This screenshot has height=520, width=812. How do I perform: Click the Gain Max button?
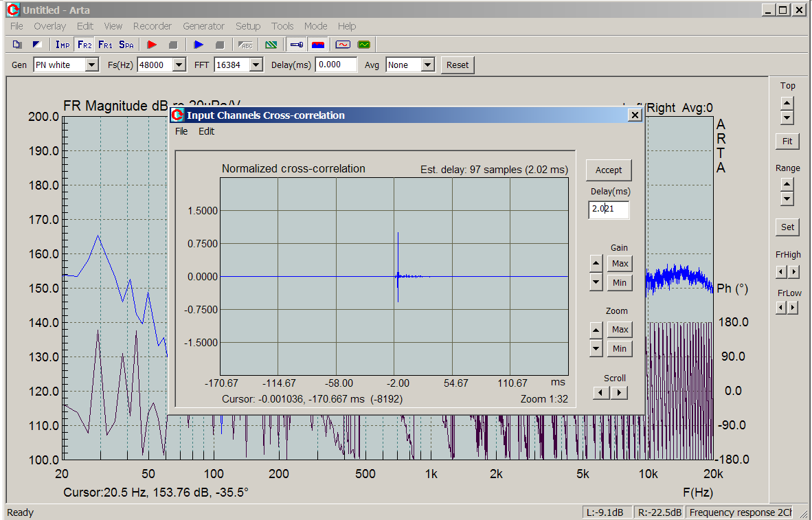pyautogui.click(x=620, y=264)
